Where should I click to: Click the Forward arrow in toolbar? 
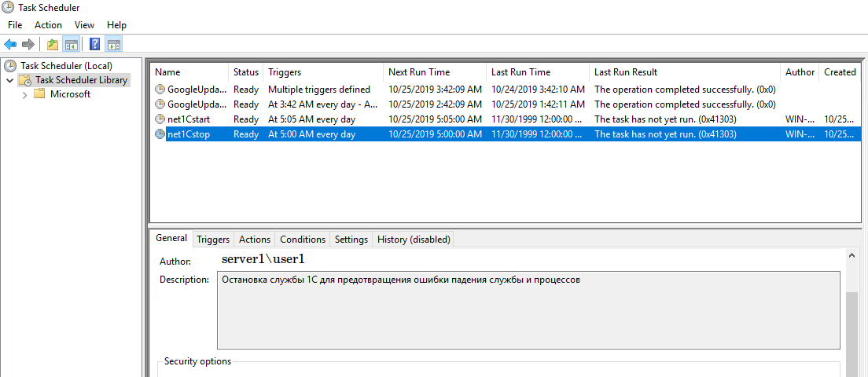[28, 44]
